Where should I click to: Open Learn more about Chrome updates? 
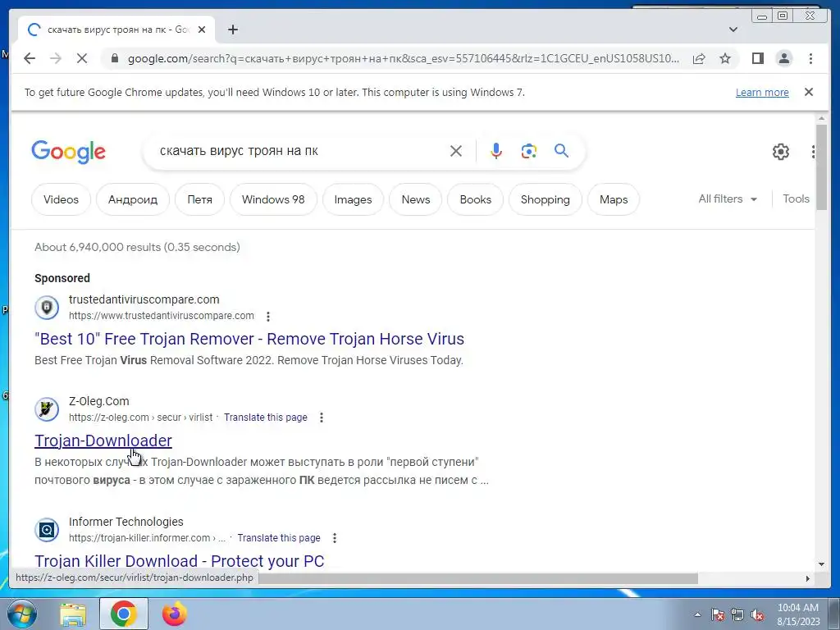point(762,92)
